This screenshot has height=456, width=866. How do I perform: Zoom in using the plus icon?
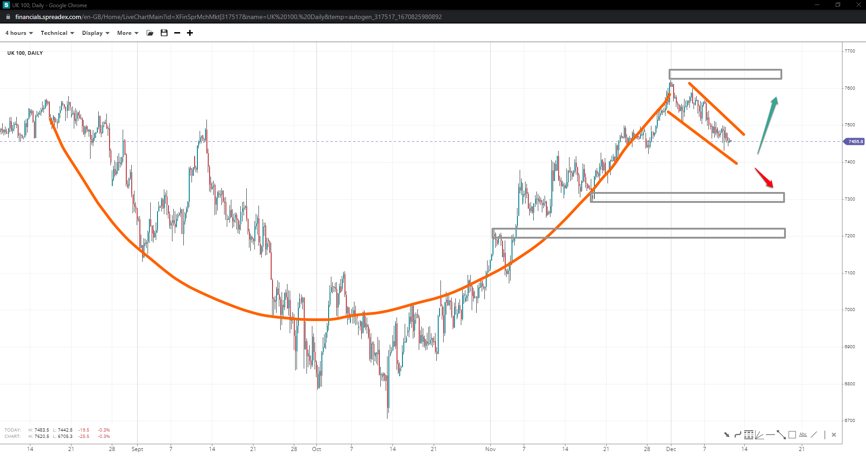(x=190, y=33)
